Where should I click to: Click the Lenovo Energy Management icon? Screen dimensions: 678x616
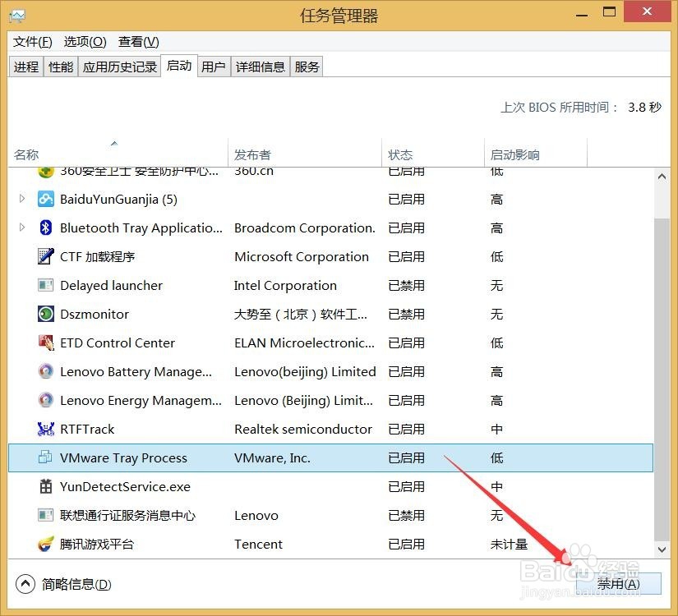click(x=46, y=400)
